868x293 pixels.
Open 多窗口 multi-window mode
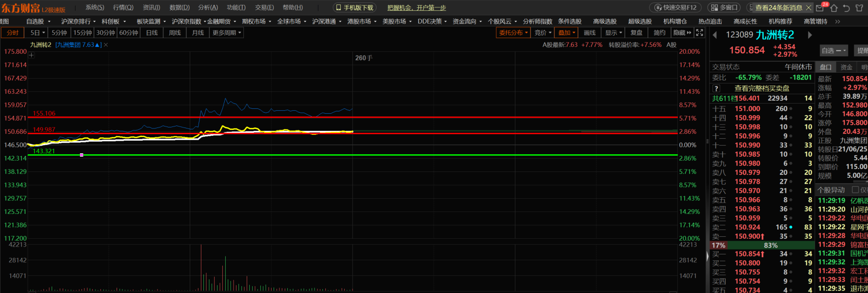click(x=724, y=8)
